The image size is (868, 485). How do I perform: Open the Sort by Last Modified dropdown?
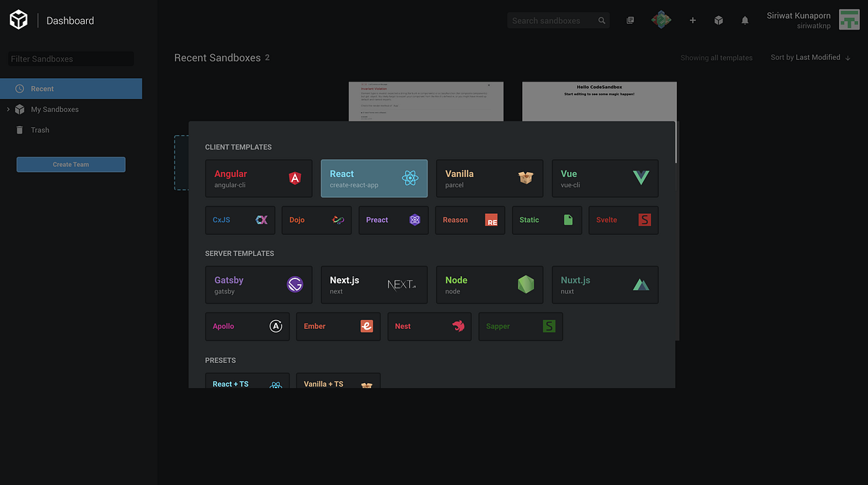coord(809,57)
